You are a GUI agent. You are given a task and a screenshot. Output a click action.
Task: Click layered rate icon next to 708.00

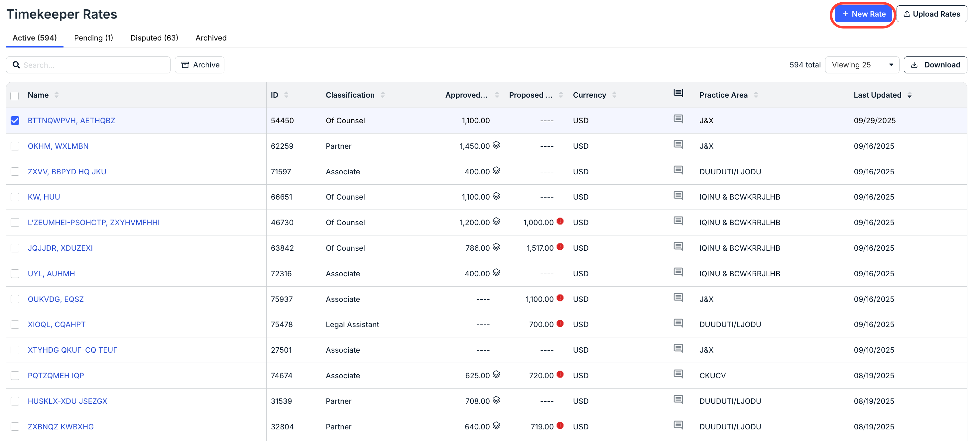pyautogui.click(x=496, y=400)
